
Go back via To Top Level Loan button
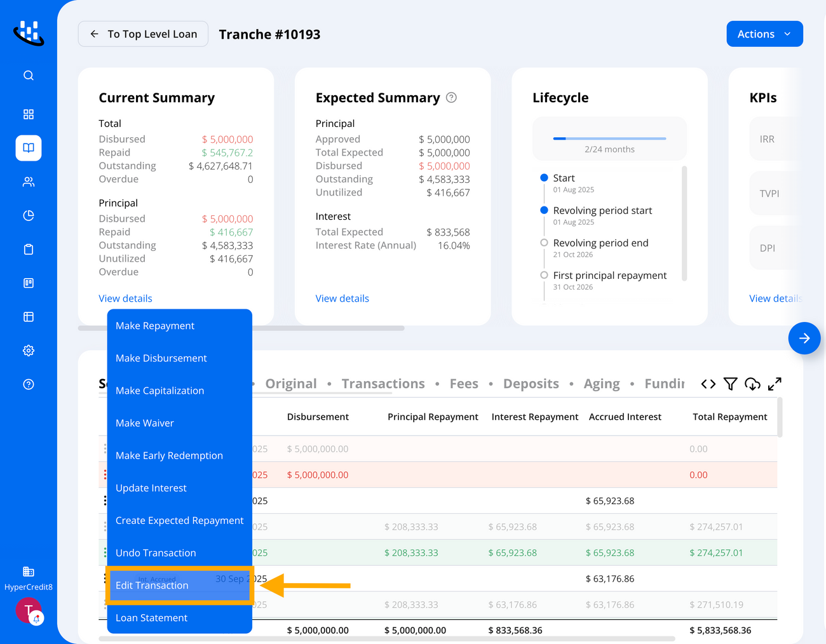143,34
